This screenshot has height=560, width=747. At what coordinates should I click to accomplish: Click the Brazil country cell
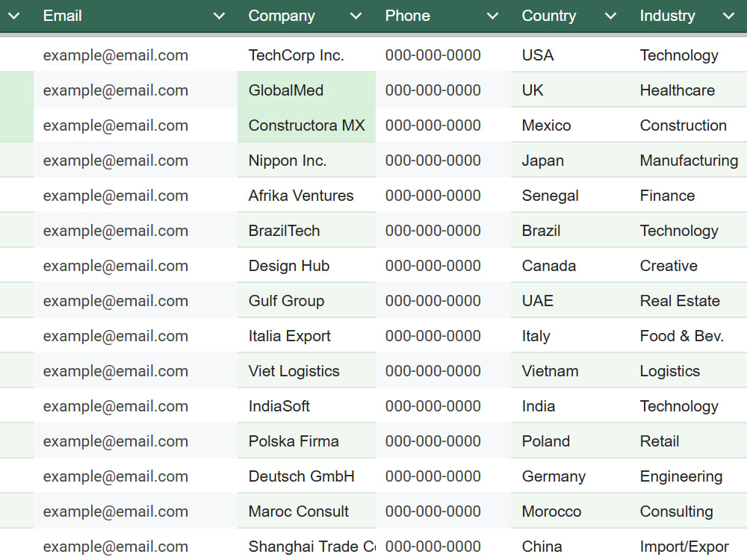click(x=570, y=231)
